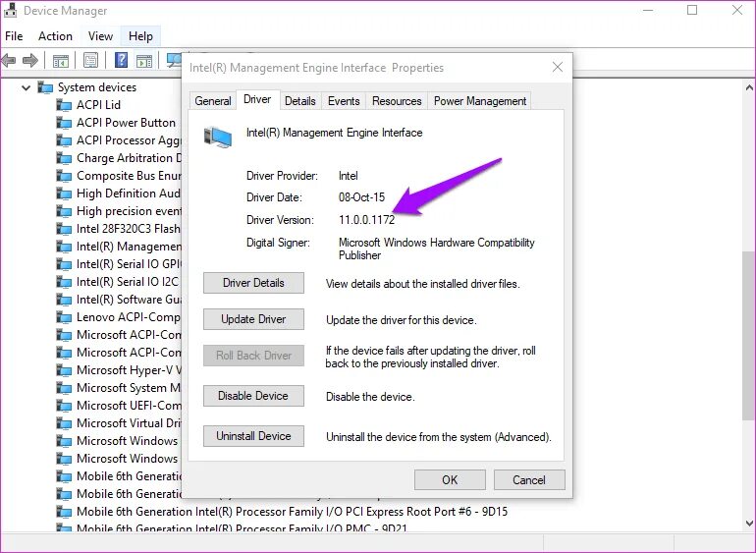The height and width of the screenshot is (553, 756).
Task: Select Microsoft Virtual Drive tree item
Action: click(x=129, y=423)
